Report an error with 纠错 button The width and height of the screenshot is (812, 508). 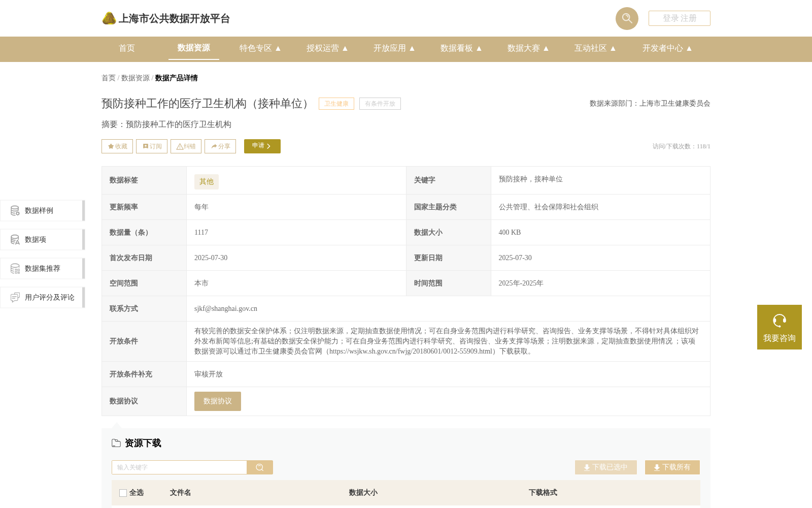(186, 146)
